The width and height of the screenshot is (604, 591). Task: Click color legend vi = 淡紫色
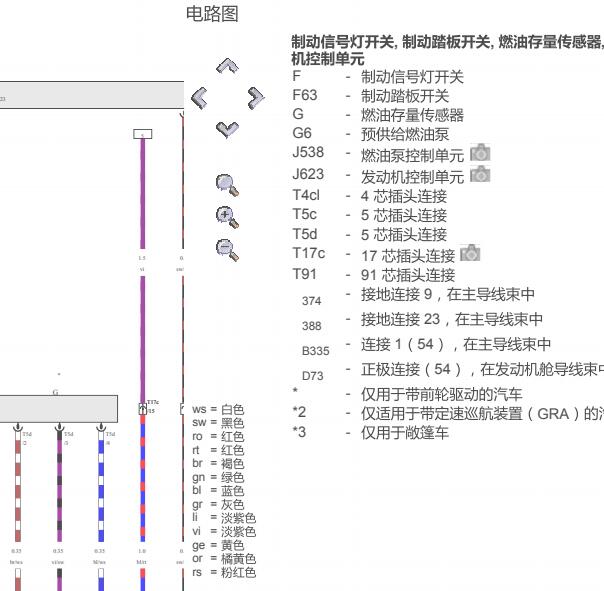point(224,532)
